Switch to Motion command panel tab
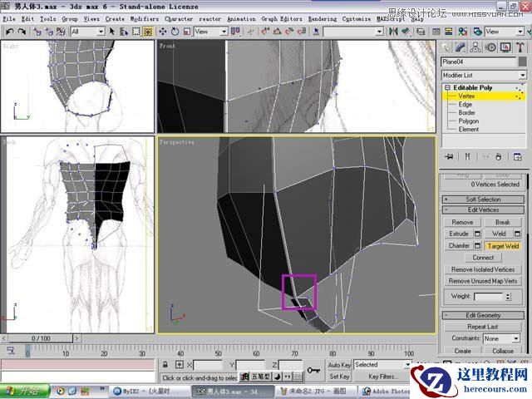 pos(490,47)
